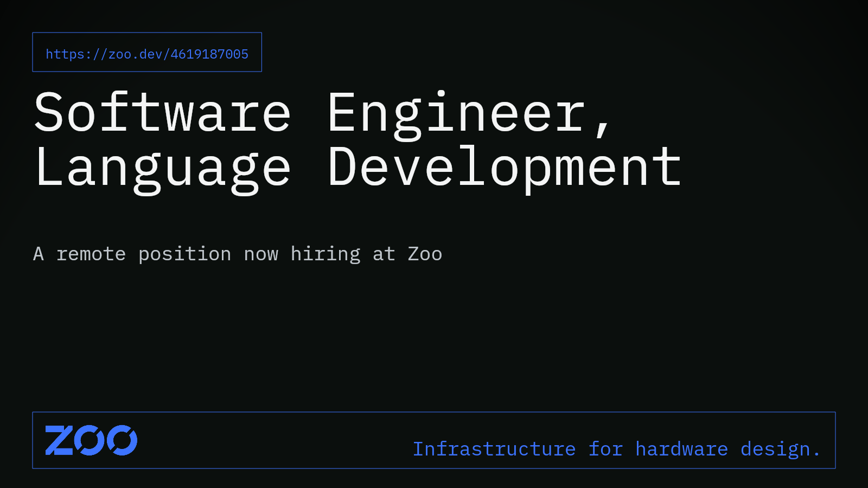Click the https prefix of the URL

[x=65, y=54]
